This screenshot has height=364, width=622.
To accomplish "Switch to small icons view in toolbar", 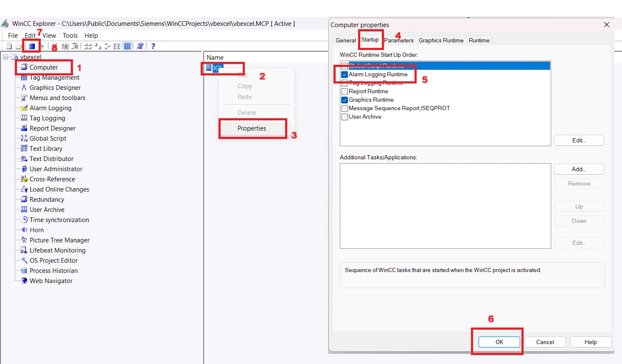I will coord(98,46).
